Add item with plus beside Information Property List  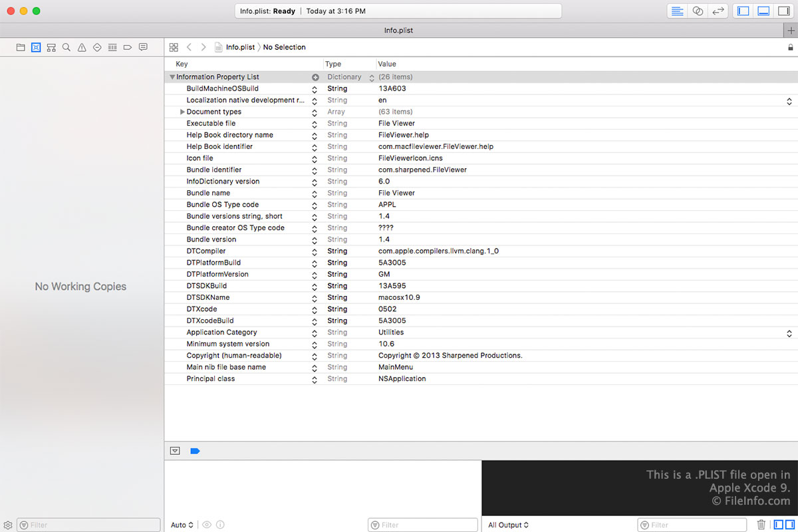315,77
